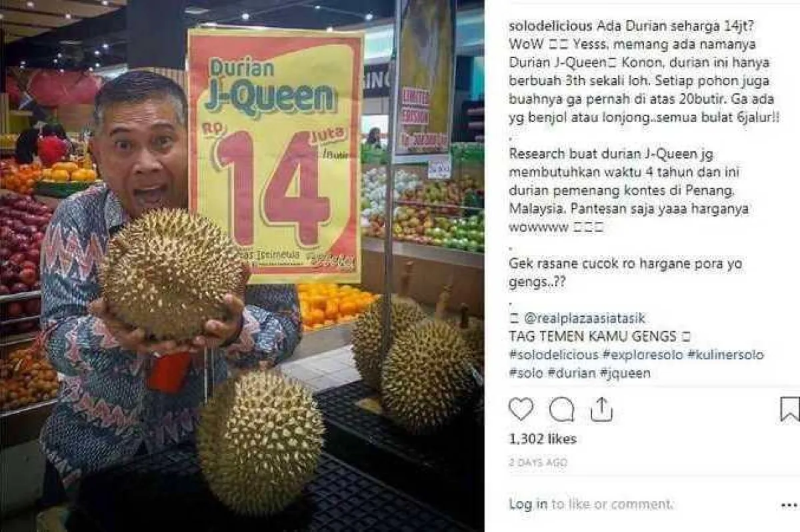Click the durian photo in the post

tap(242, 266)
